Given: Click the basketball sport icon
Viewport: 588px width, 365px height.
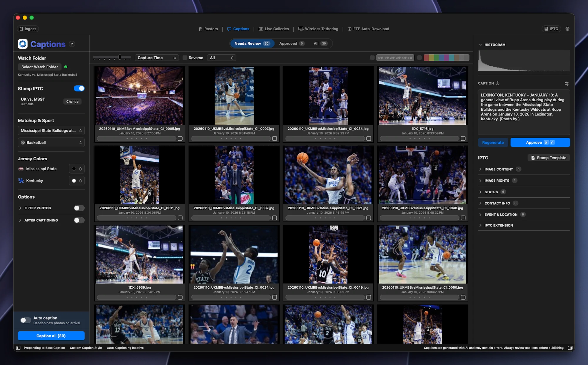Looking at the screenshot, I should click(x=23, y=142).
